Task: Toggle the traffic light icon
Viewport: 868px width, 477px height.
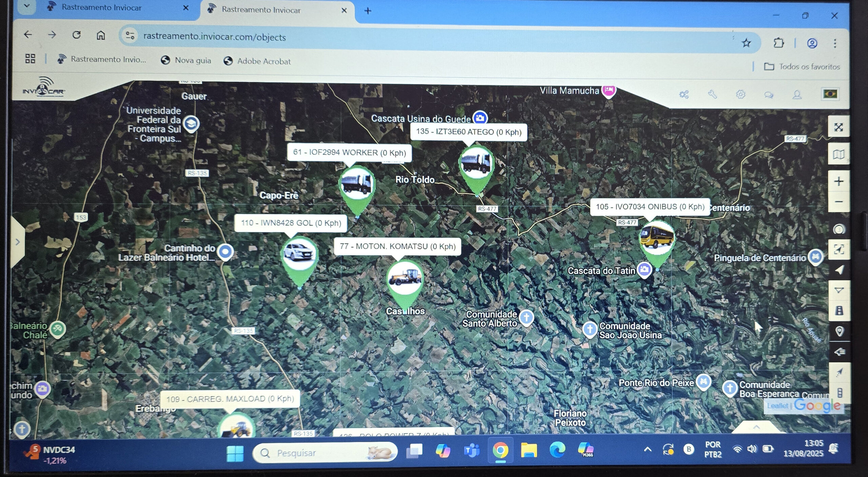Action: [x=840, y=393]
